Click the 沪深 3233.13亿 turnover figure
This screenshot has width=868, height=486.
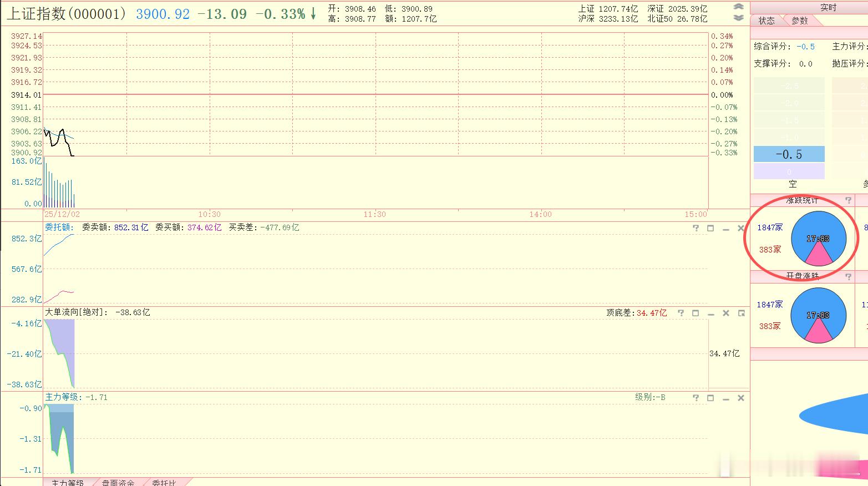pyautogui.click(x=608, y=19)
